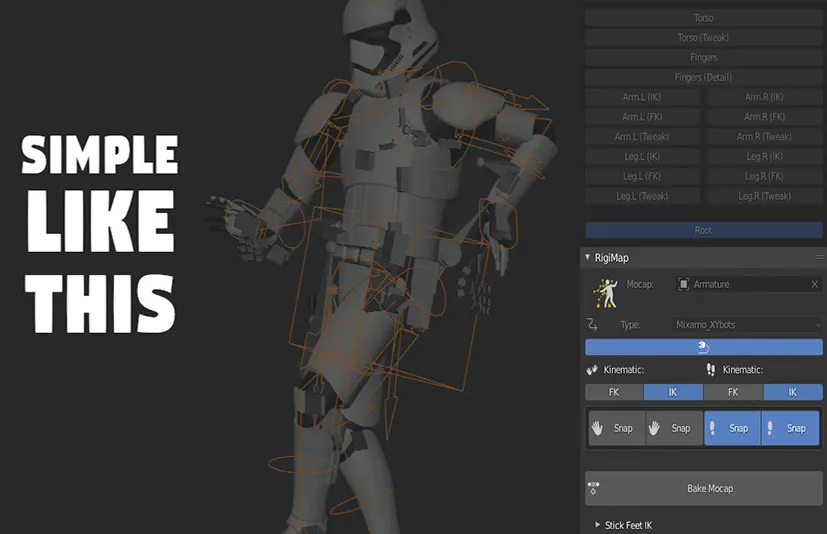This screenshot has height=534, width=827.
Task: Toggle the Arm.R (FK) layer
Action: tap(765, 117)
